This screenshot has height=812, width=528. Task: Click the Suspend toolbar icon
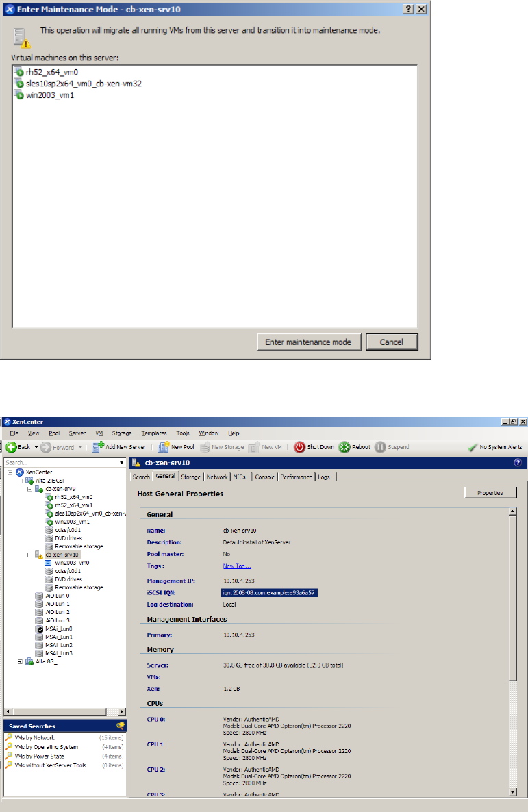380,447
